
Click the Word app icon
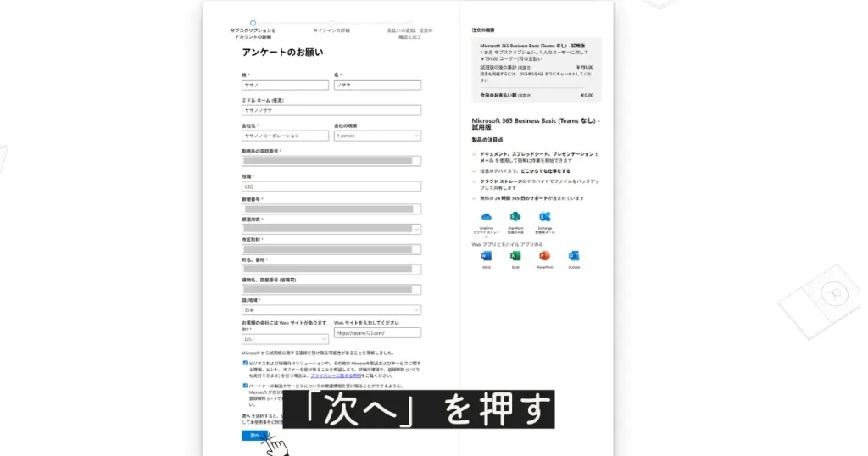pyautogui.click(x=487, y=256)
